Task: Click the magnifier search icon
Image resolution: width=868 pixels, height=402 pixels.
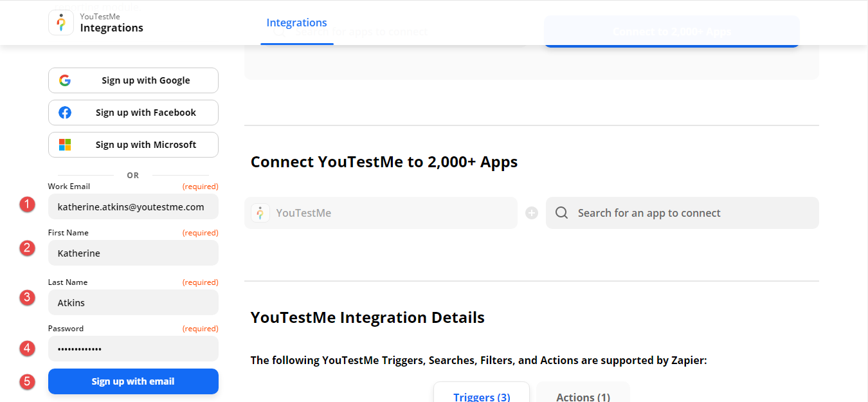Action: click(x=561, y=213)
